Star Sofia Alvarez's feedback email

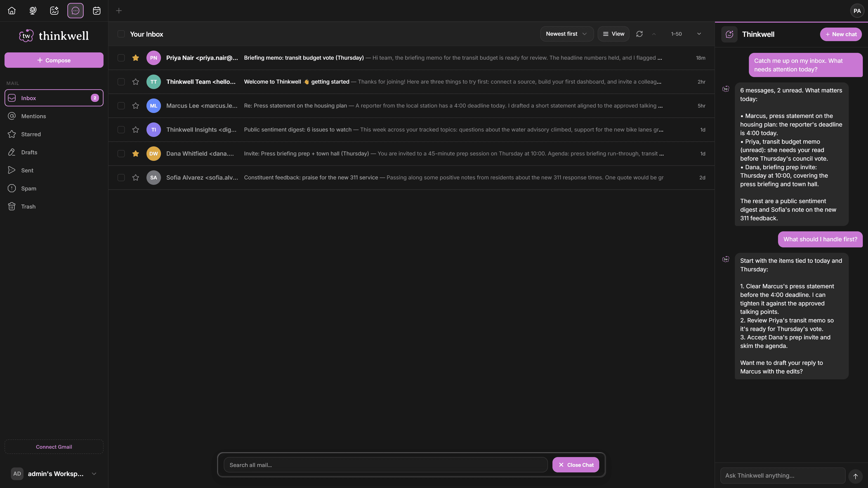coord(135,178)
